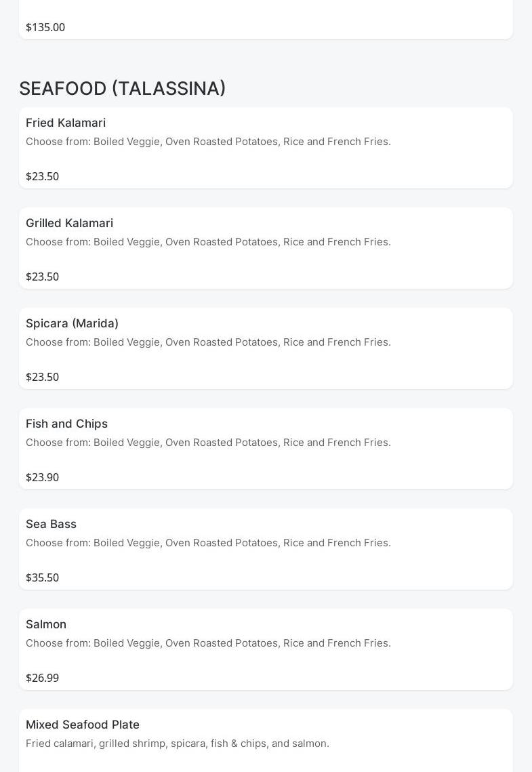Click the Spicara (Marida) $23.50 price
The image size is (532, 772).
click(42, 378)
